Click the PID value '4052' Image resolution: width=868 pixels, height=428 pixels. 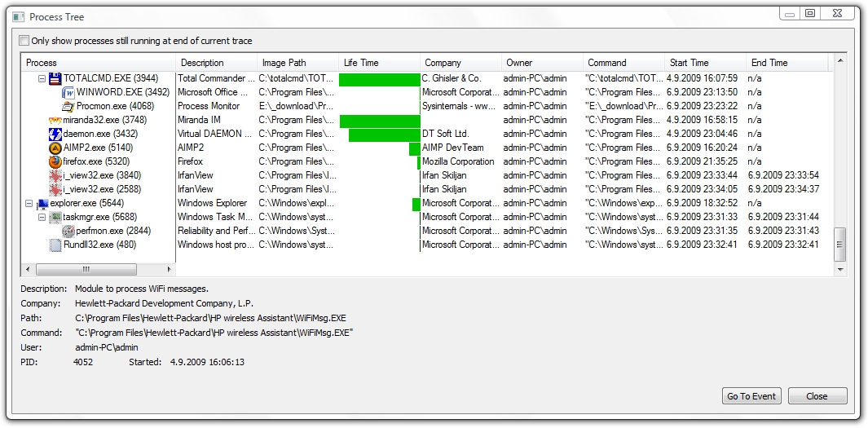(x=83, y=362)
